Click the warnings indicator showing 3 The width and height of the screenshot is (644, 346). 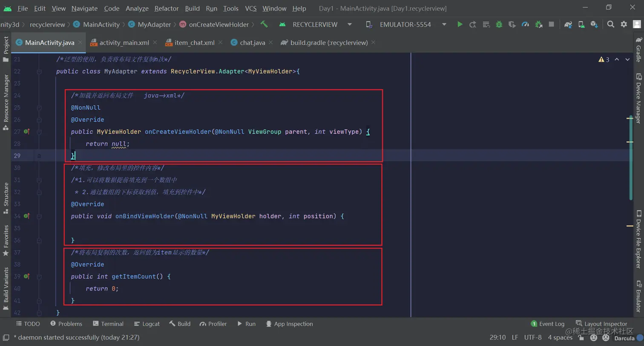click(x=604, y=60)
